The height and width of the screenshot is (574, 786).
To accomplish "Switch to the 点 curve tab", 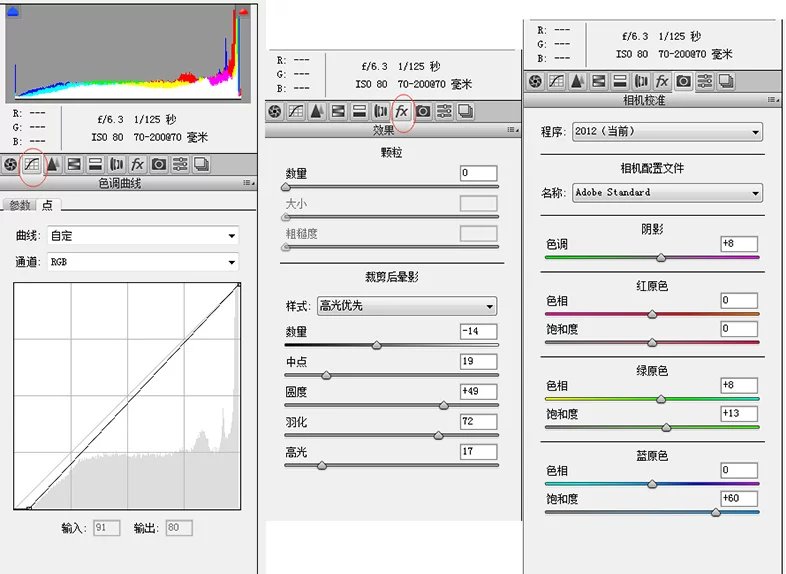I will tap(48, 205).
